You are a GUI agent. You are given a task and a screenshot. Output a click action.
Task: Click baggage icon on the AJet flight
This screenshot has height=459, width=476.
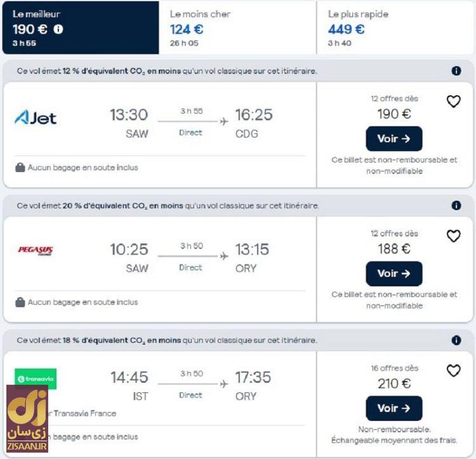click(x=20, y=168)
